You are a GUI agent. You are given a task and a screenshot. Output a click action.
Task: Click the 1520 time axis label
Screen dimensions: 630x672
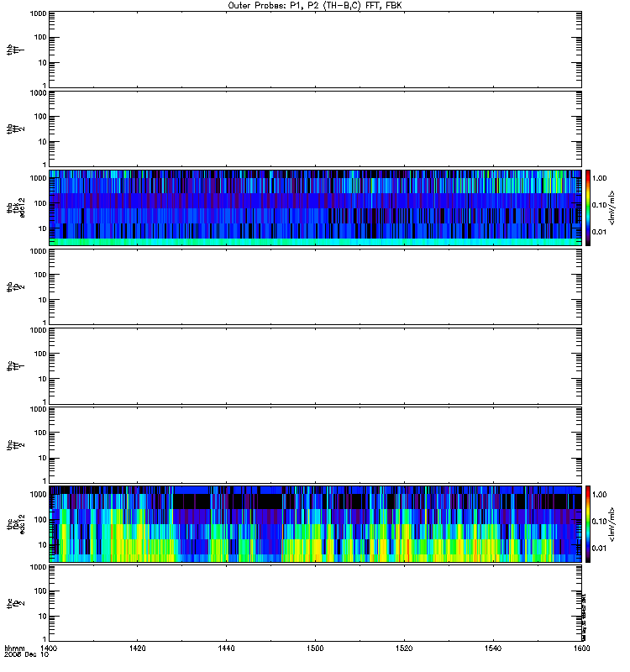click(x=404, y=648)
